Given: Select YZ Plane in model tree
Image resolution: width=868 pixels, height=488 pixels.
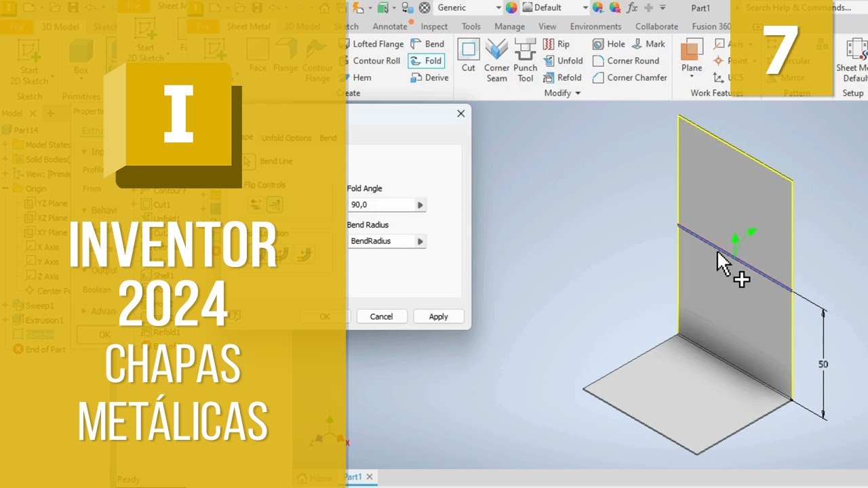Looking at the screenshot, I should pyautogui.click(x=47, y=203).
